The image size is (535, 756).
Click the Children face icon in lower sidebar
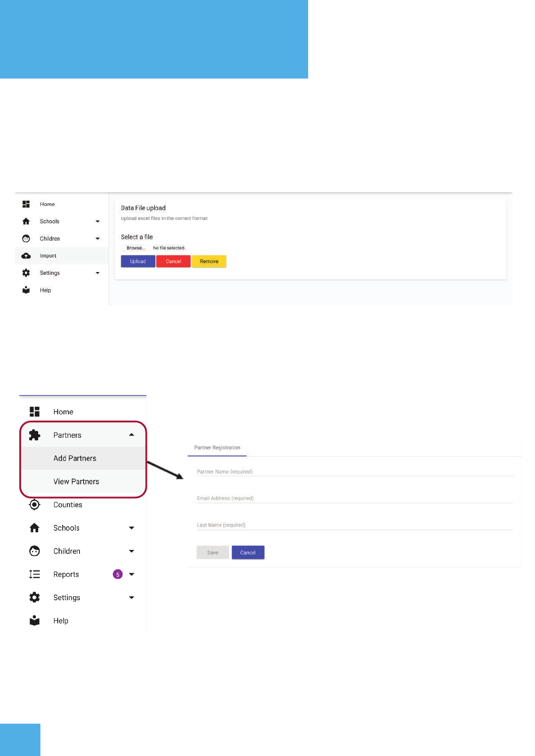[x=35, y=551]
